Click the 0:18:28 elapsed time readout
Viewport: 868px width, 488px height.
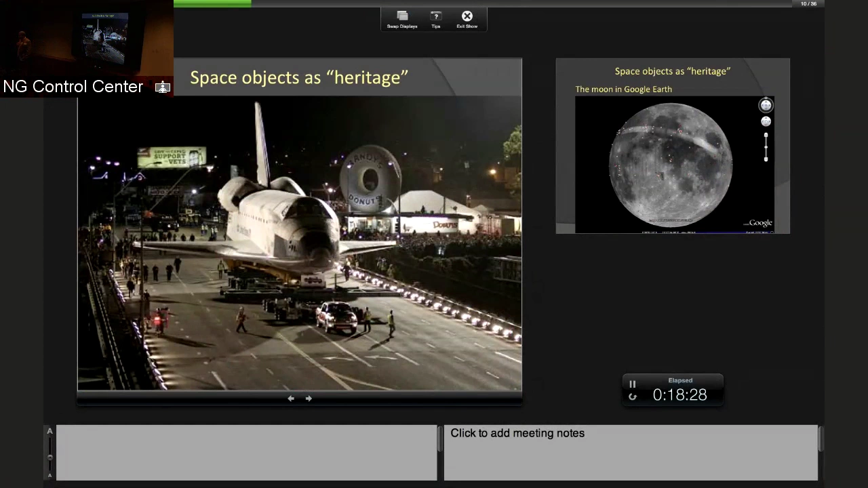click(679, 395)
